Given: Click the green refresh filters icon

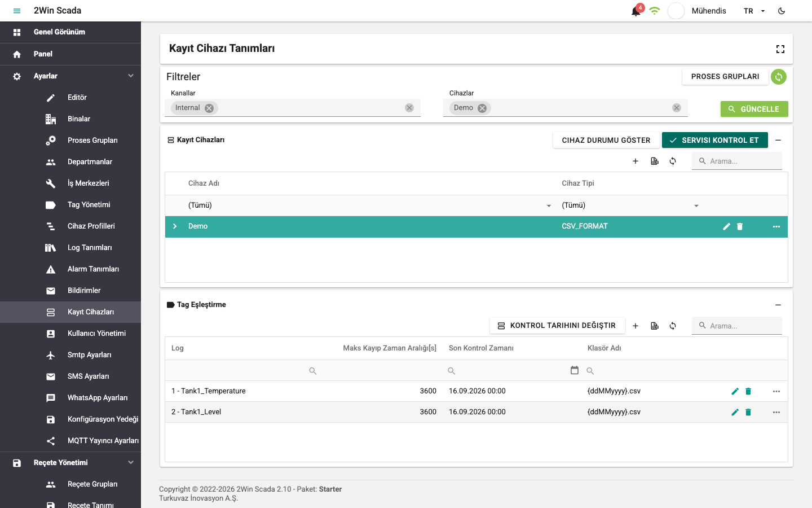Looking at the screenshot, I should click(x=779, y=77).
